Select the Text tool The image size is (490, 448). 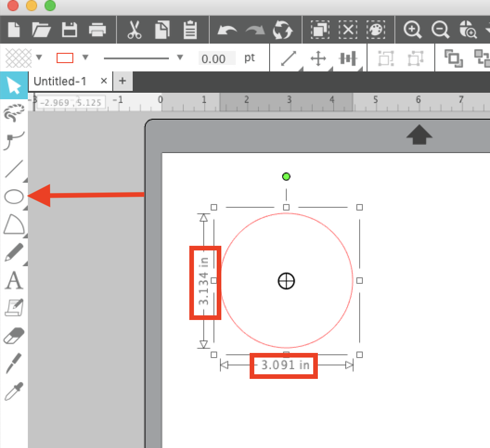point(14,280)
